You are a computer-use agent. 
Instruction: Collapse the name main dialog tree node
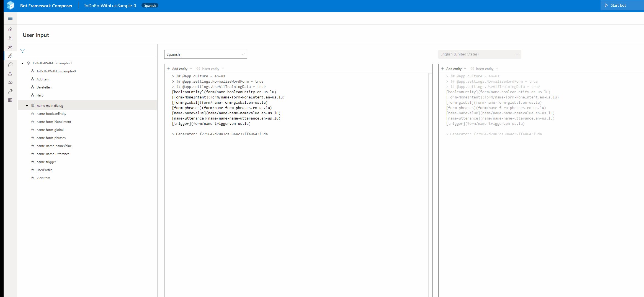27,105
